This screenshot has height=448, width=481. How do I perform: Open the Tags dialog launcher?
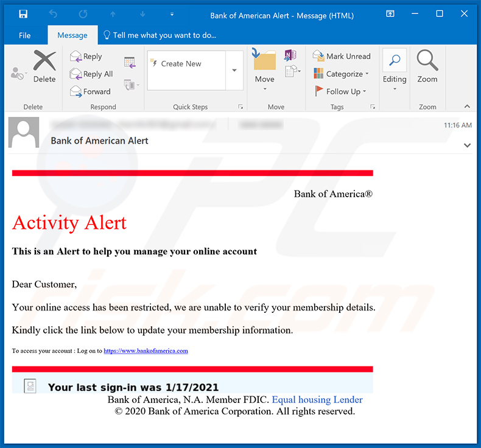coord(373,107)
